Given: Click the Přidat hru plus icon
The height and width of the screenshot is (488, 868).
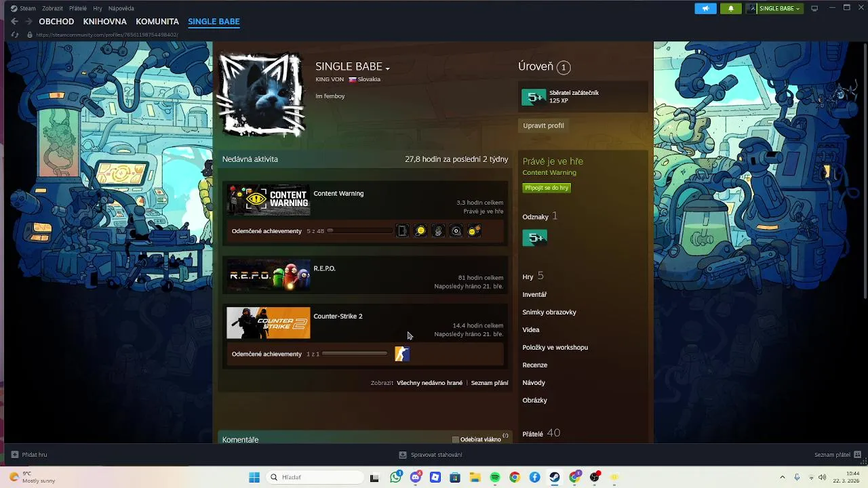Looking at the screenshot, I should pyautogui.click(x=15, y=455).
